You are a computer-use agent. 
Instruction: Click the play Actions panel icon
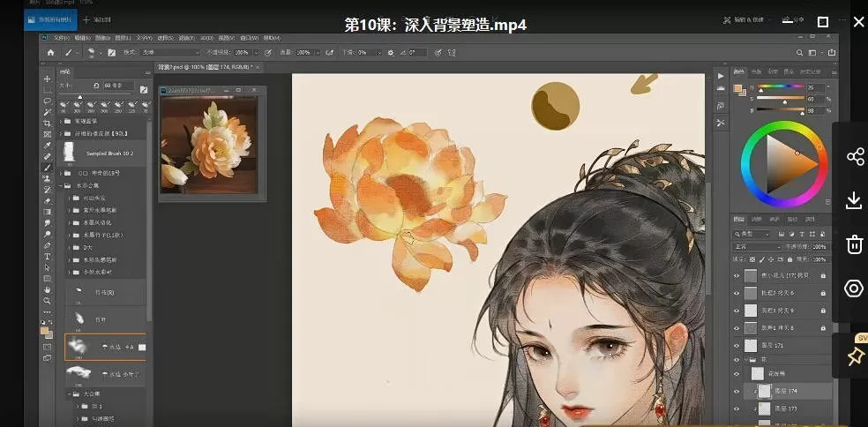tap(721, 76)
